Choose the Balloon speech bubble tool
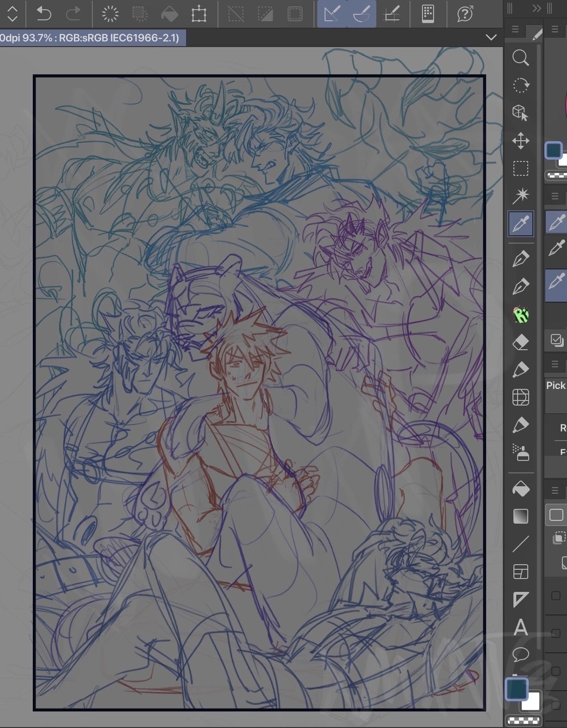567x728 pixels. tap(520, 654)
